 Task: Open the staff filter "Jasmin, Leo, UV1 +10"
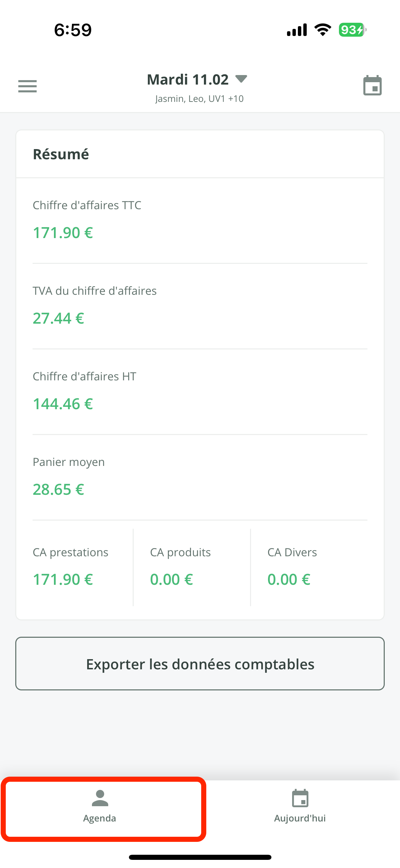199,99
